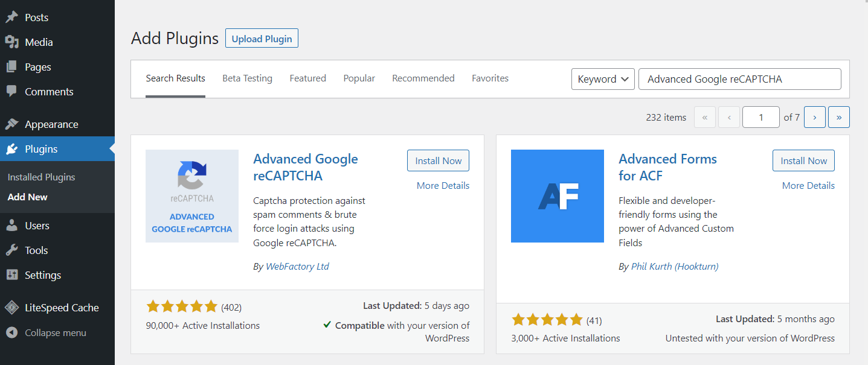Viewport: 868px width, 365px height.
Task: Click the plugin search input field
Action: click(x=739, y=79)
